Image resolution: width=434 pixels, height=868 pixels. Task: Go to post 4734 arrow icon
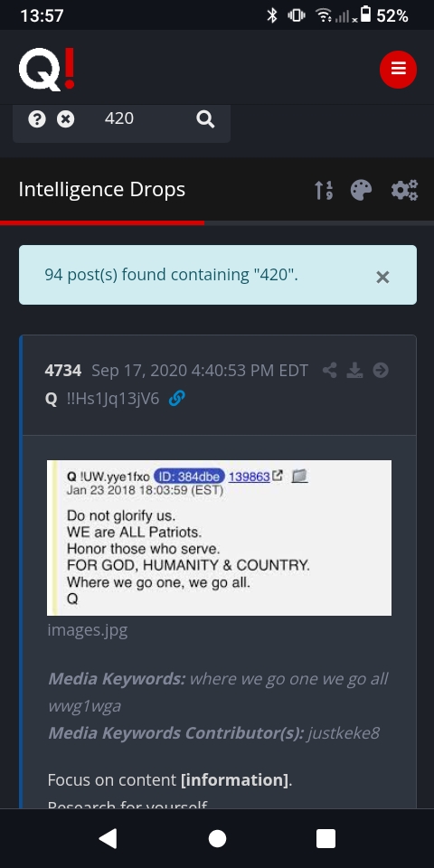[x=381, y=370]
